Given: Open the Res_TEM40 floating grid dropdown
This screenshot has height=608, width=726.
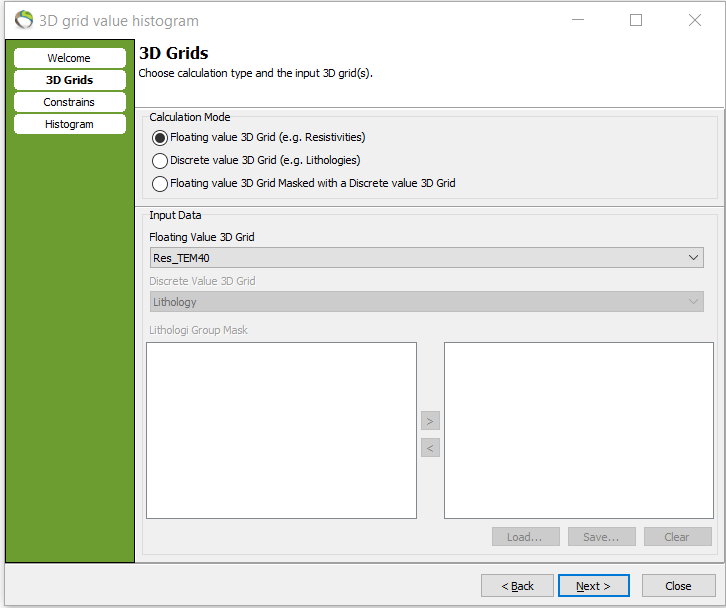Looking at the screenshot, I should 427,258.
